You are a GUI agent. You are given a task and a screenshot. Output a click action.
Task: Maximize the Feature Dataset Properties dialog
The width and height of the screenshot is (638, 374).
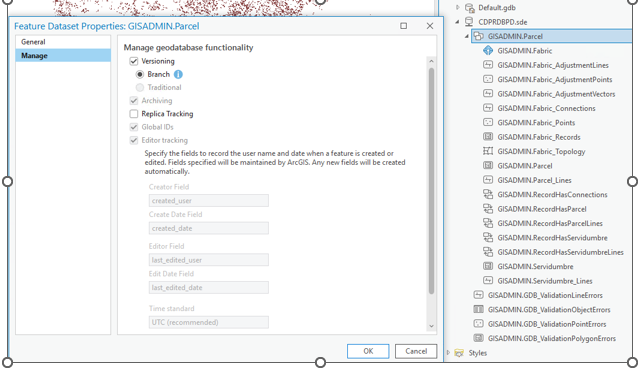tap(403, 26)
